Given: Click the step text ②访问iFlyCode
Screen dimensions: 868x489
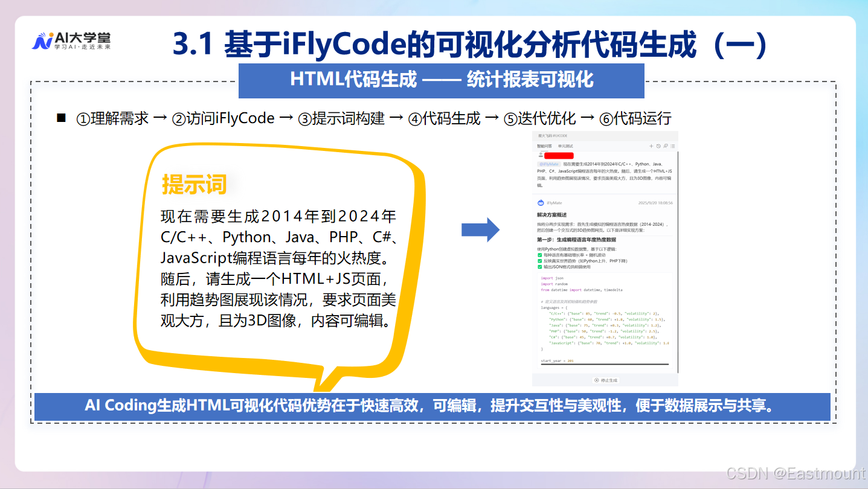Looking at the screenshot, I should click(x=223, y=118).
